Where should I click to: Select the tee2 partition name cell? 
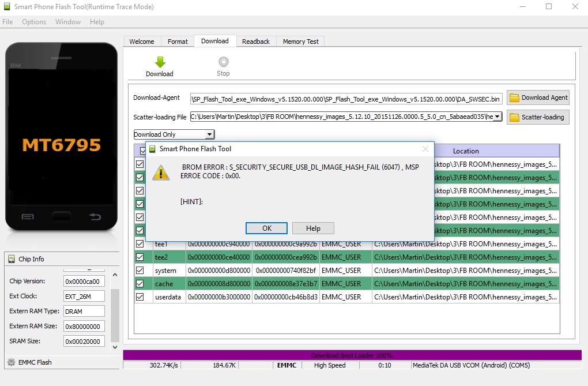point(169,257)
